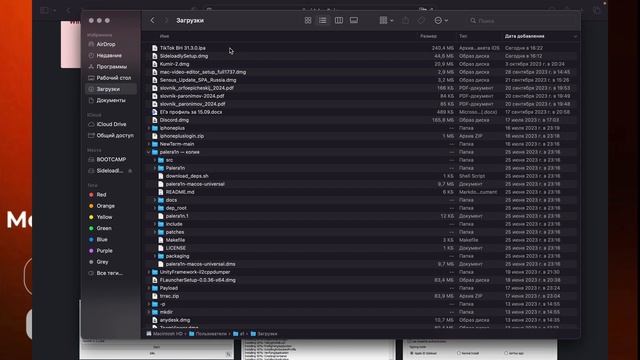Expand the dep_root subfolder
640x360 pixels.
(x=155, y=208)
